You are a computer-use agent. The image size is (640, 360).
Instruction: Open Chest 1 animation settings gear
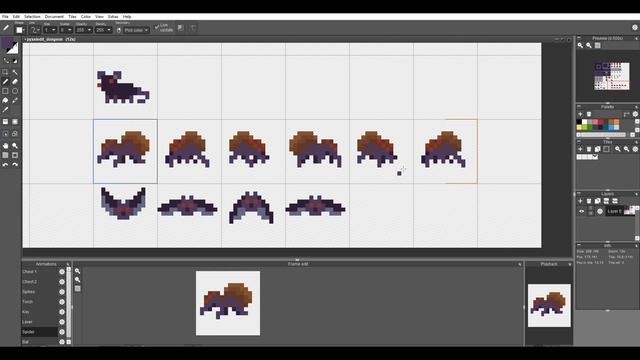(62, 271)
